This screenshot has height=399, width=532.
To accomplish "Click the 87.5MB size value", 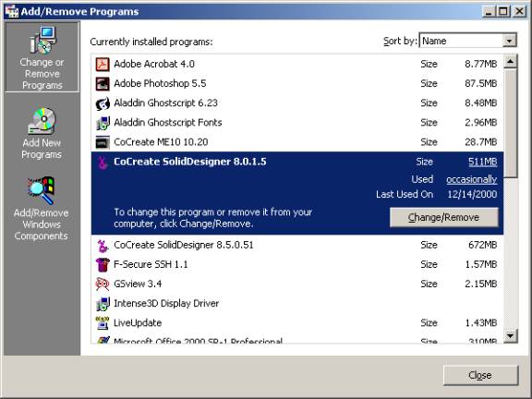I will point(481,83).
